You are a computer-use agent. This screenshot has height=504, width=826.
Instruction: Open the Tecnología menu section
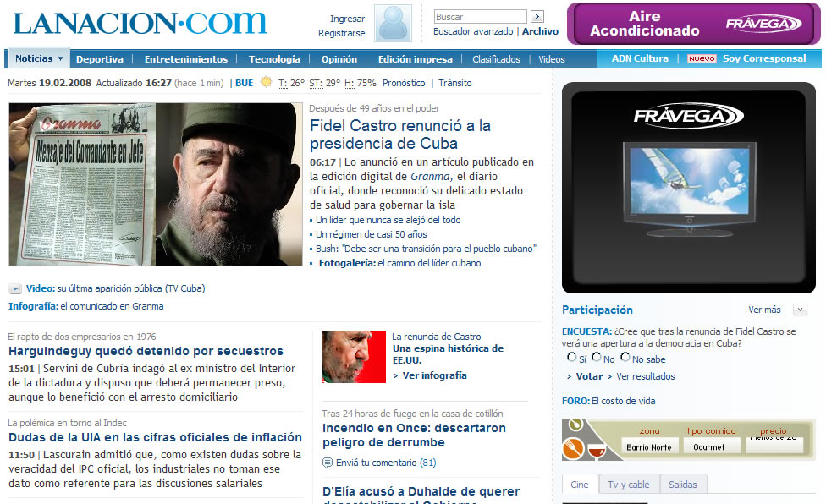tap(274, 59)
